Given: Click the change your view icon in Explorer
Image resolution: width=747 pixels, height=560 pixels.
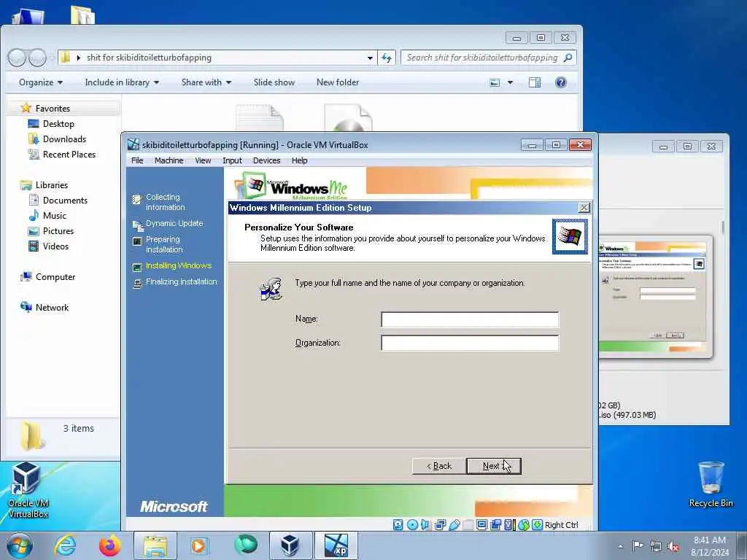Looking at the screenshot, I should [495, 82].
